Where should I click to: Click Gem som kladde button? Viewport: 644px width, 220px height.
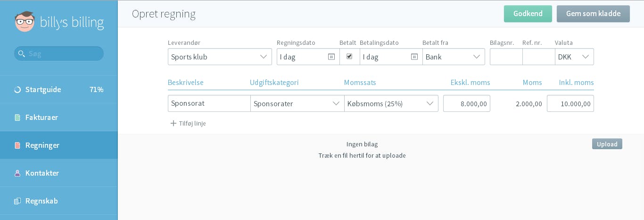pyautogui.click(x=593, y=14)
